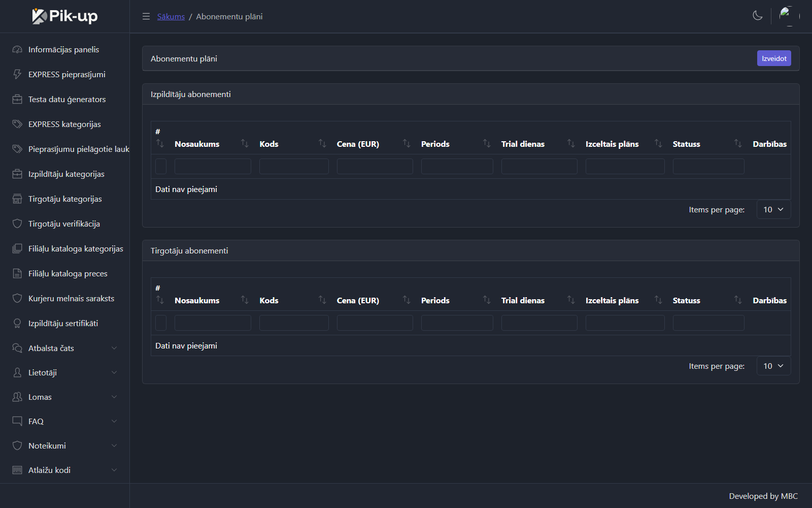Sort Izpildītāju abonementi by Cena (EUR)

click(407, 144)
